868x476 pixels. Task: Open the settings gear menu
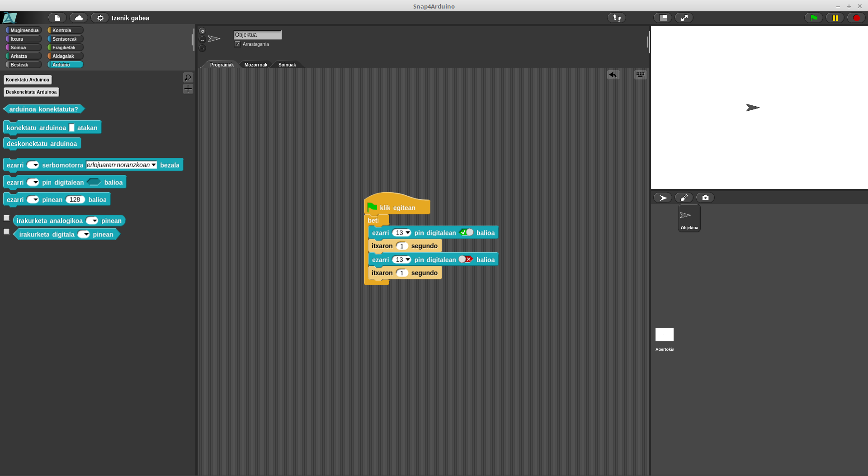point(100,18)
